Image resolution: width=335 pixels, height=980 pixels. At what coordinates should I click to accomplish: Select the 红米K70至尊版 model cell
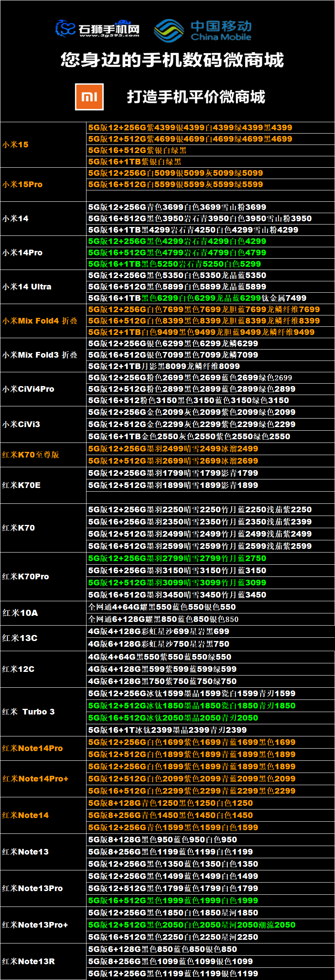point(43,455)
